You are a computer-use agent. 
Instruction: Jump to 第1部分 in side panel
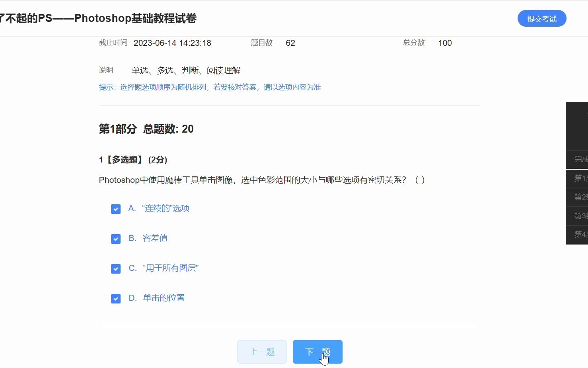click(577, 178)
